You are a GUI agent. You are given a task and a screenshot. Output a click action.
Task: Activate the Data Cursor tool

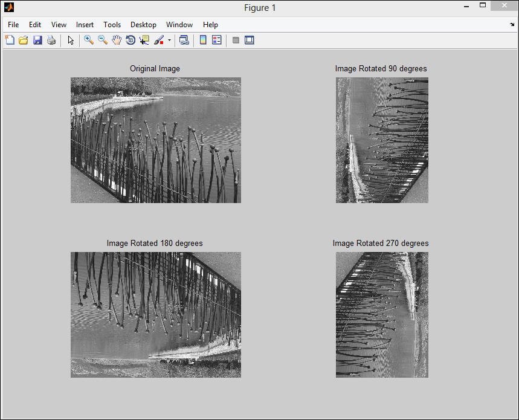point(144,40)
